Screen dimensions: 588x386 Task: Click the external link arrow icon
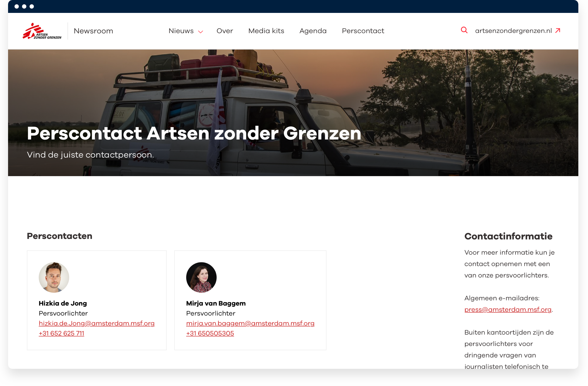point(558,30)
